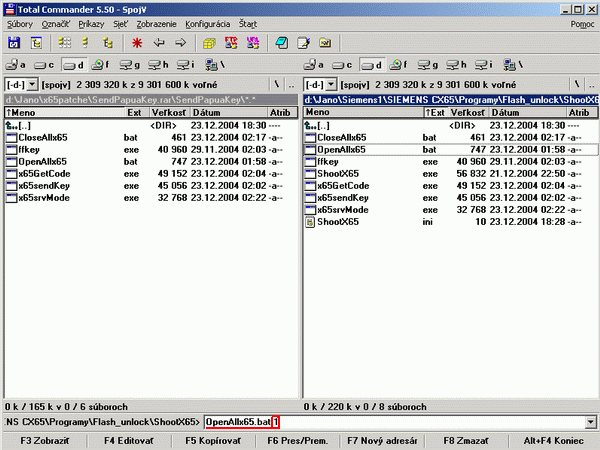Click the last yellow toolbar icon
600x450 pixels.
click(325, 42)
